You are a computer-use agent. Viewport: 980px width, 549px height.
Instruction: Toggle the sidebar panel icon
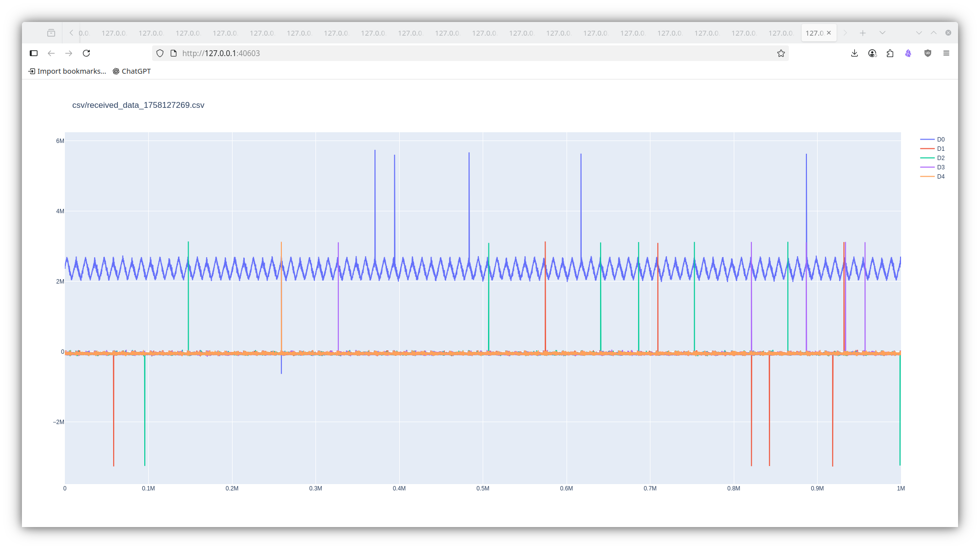pyautogui.click(x=34, y=53)
